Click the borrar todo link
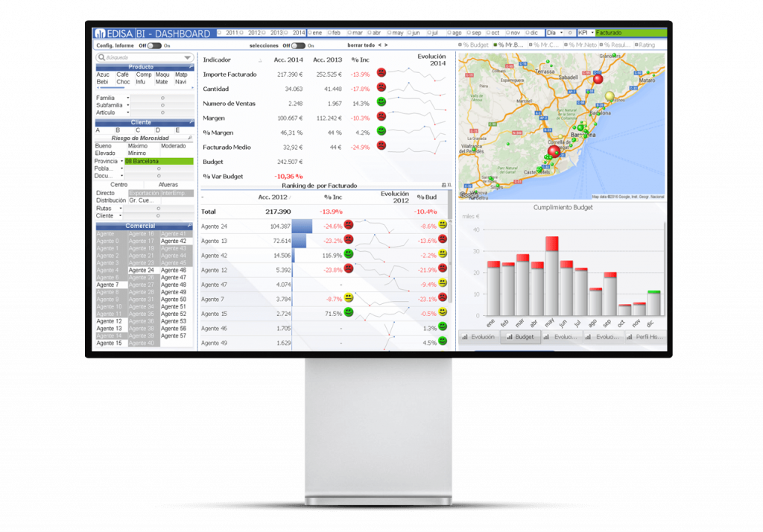Screen dimensions: 763x532 point(360,45)
